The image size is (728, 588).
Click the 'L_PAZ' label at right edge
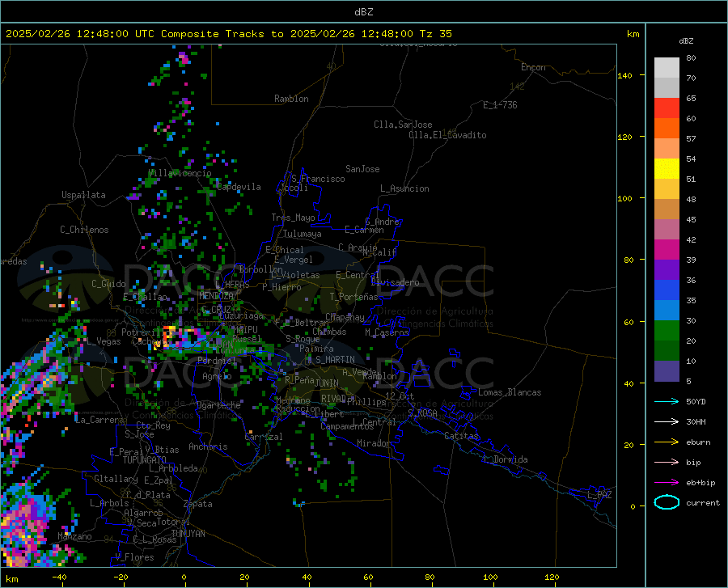(x=599, y=495)
